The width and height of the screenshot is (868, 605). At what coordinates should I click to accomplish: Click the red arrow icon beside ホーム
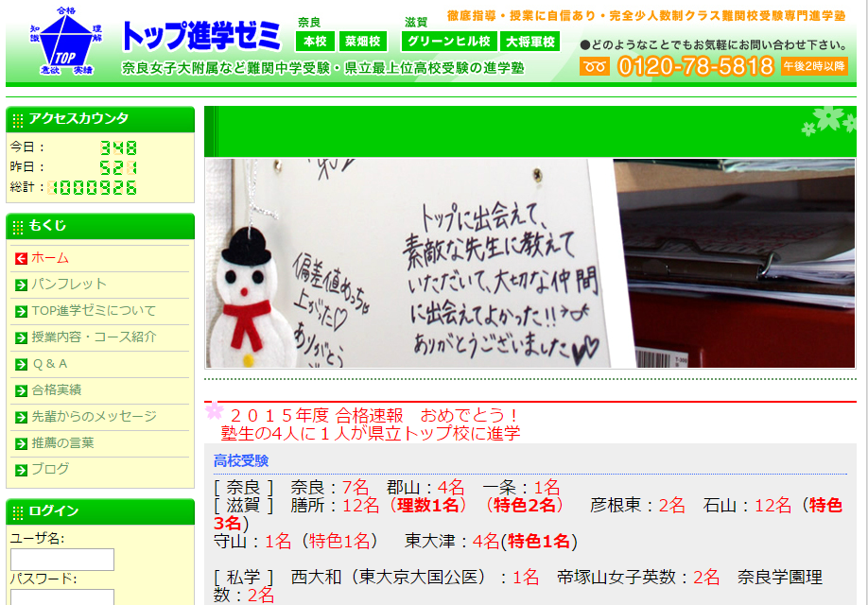(21, 258)
